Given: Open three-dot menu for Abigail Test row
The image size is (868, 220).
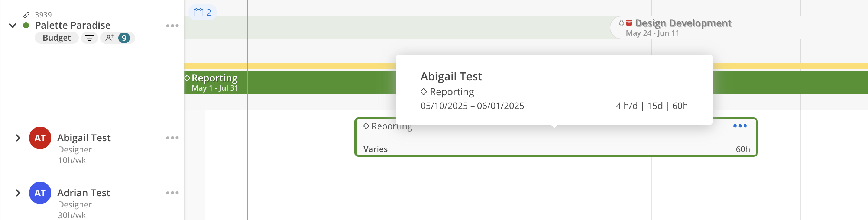Looking at the screenshot, I should tap(172, 138).
